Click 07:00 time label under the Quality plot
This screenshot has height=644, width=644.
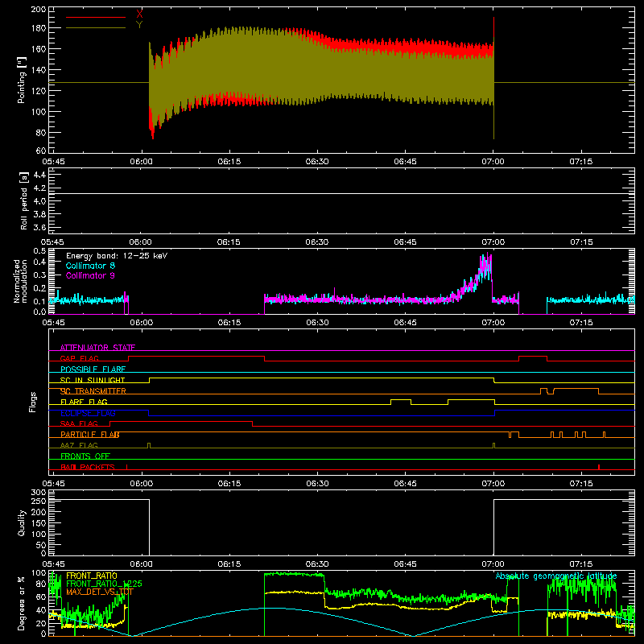[x=493, y=564]
